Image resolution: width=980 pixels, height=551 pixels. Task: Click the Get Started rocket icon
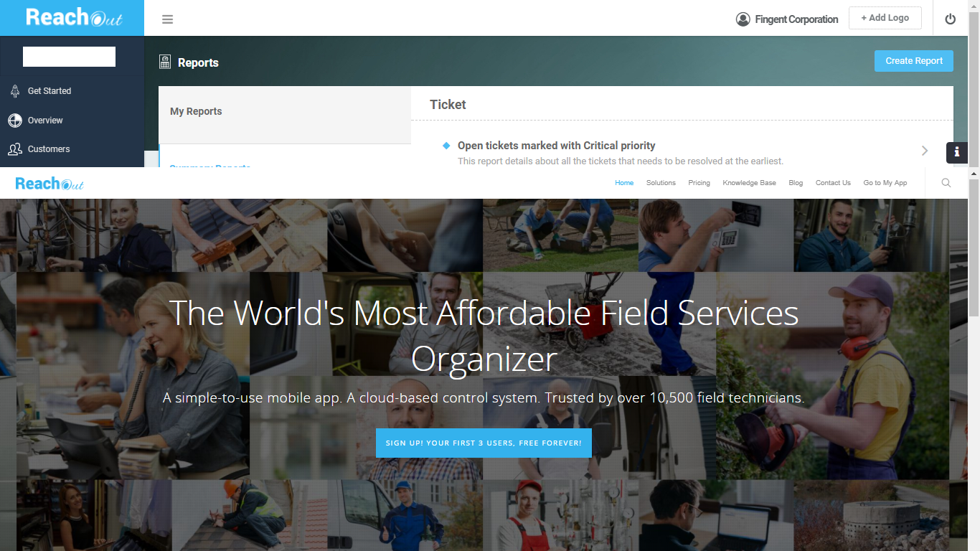point(15,91)
